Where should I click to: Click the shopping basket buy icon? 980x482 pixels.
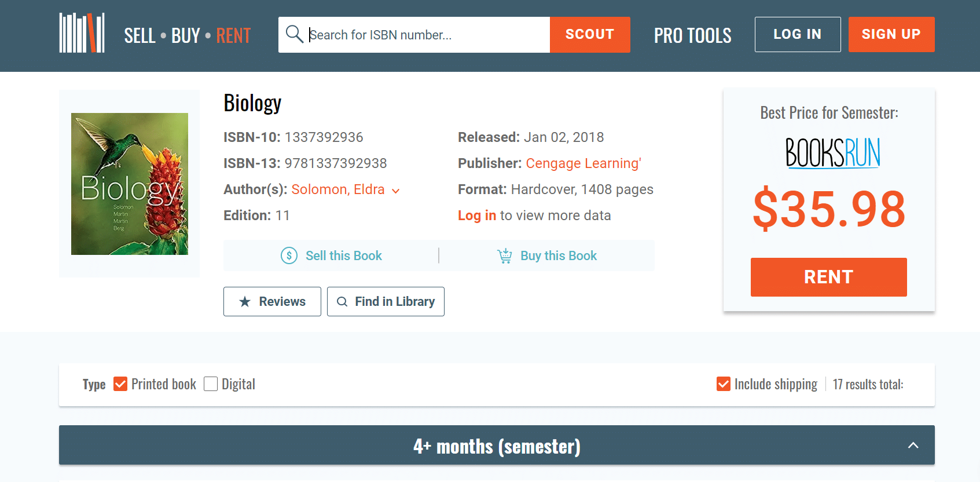(x=505, y=255)
